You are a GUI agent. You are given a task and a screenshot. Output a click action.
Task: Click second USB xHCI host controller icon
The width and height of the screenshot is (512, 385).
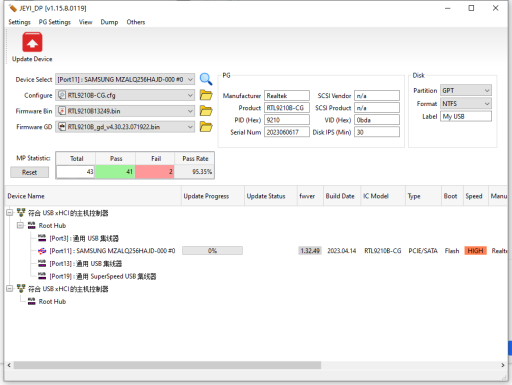point(21,289)
